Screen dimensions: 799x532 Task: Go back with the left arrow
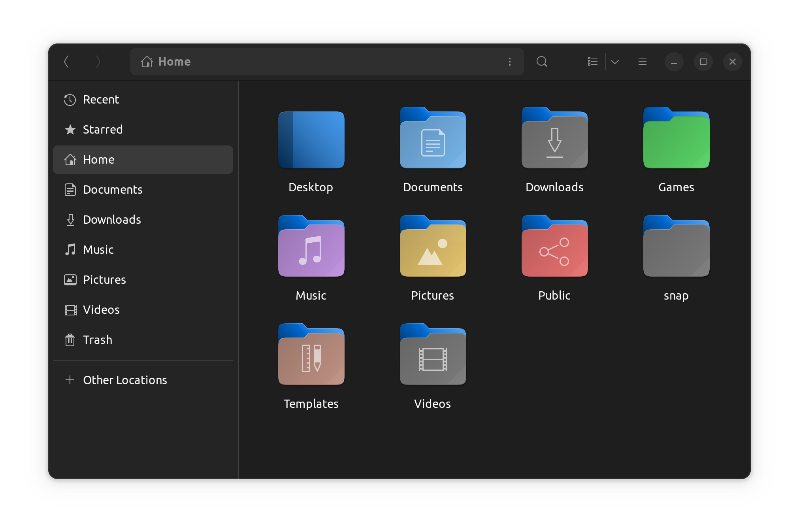pos(66,62)
